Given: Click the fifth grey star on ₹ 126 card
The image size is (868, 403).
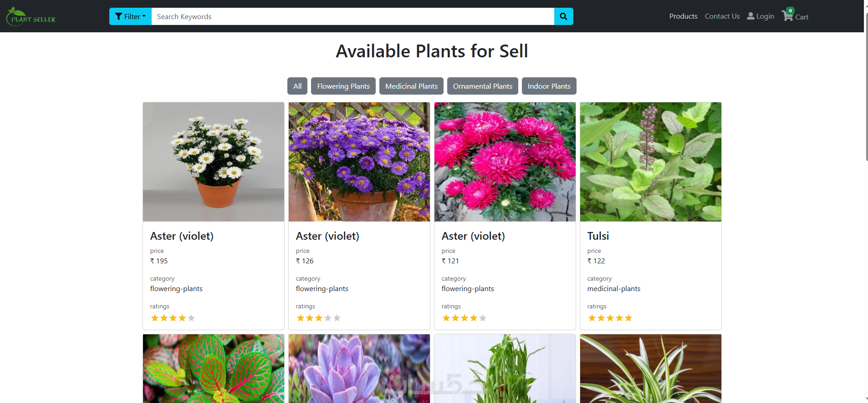Looking at the screenshot, I should tap(337, 318).
